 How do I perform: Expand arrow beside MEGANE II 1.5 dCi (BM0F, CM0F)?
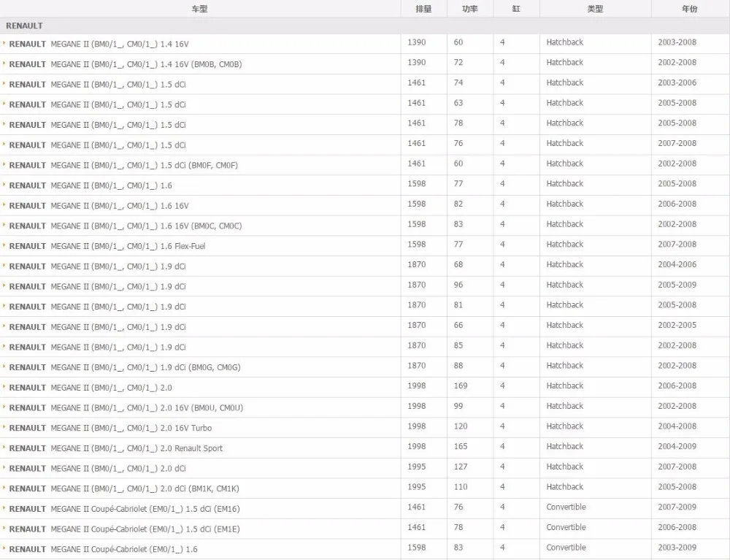(4, 164)
